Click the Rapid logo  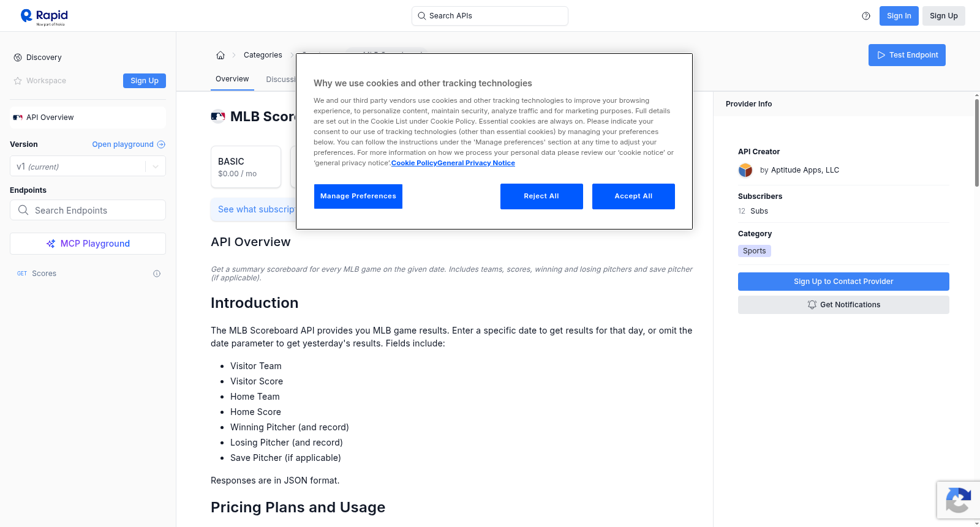[44, 17]
